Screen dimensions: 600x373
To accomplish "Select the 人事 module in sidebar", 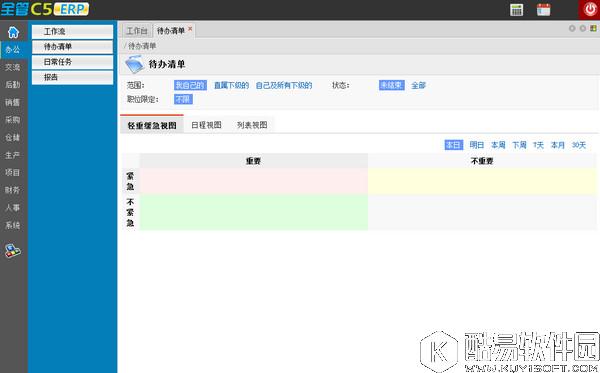I will [x=13, y=208].
